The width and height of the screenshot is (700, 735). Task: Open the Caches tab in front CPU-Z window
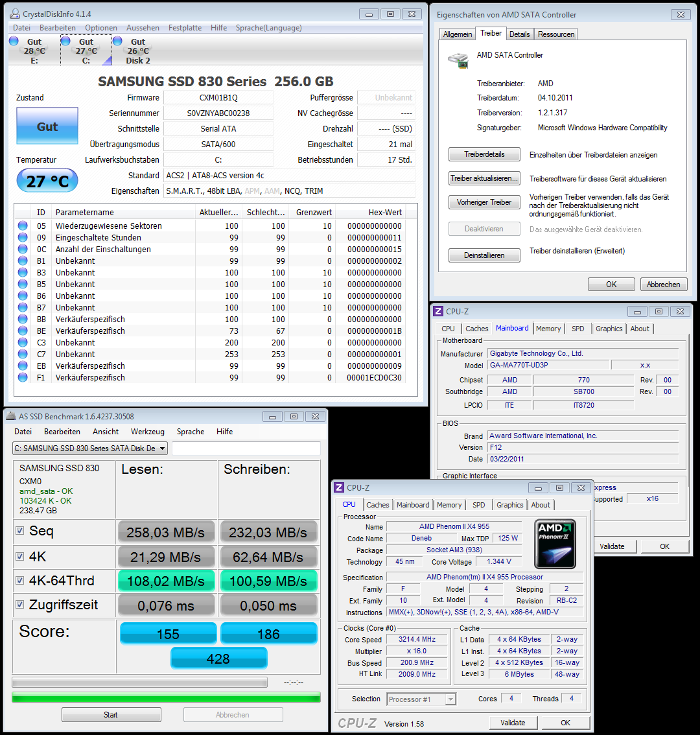(377, 505)
